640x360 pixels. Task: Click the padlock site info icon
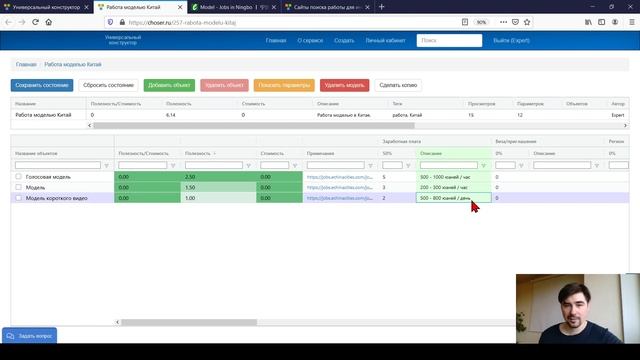point(122,22)
